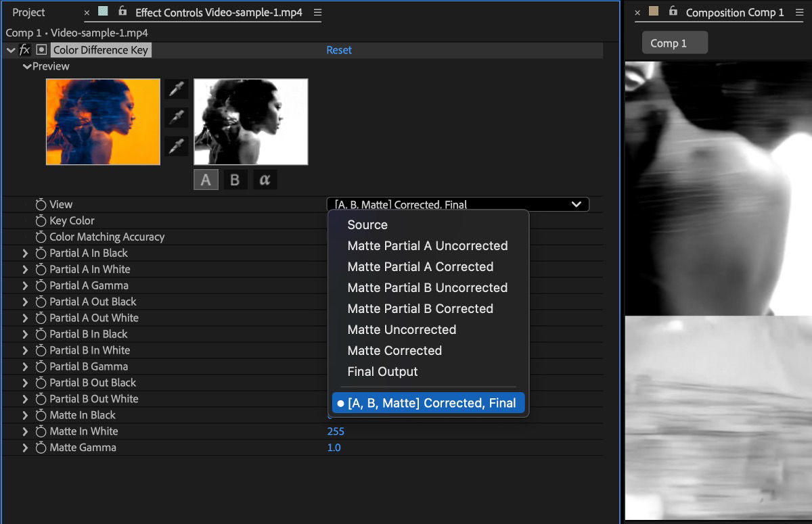
Task: Unlock the Composition panel lock icon
Action: coord(673,11)
